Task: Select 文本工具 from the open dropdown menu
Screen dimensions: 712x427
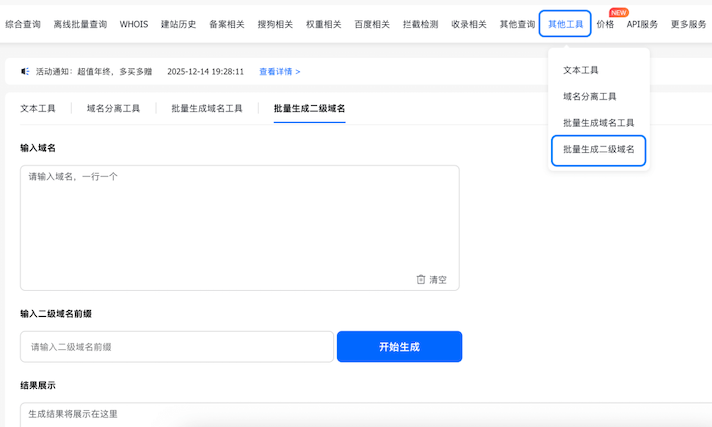Action: pos(580,70)
